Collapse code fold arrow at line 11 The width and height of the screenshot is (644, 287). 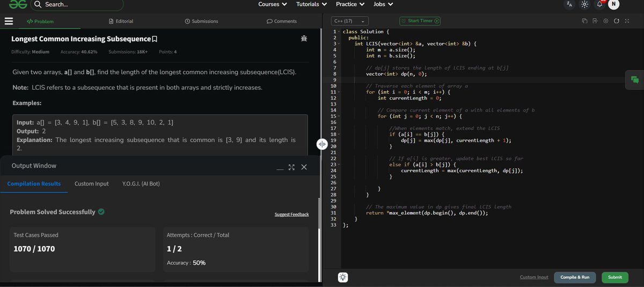pos(339,92)
